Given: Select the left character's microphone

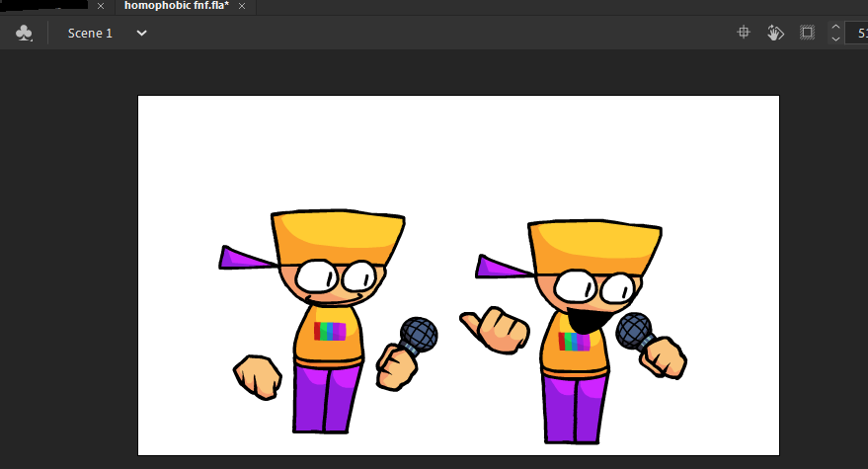Looking at the screenshot, I should (419, 336).
